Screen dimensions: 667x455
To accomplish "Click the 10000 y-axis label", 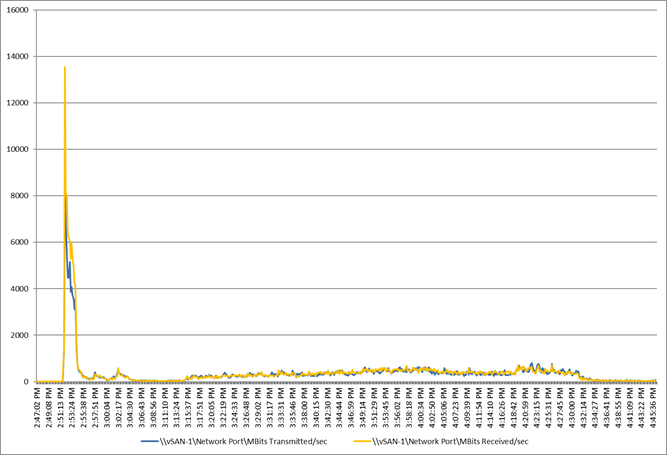I will [x=17, y=149].
